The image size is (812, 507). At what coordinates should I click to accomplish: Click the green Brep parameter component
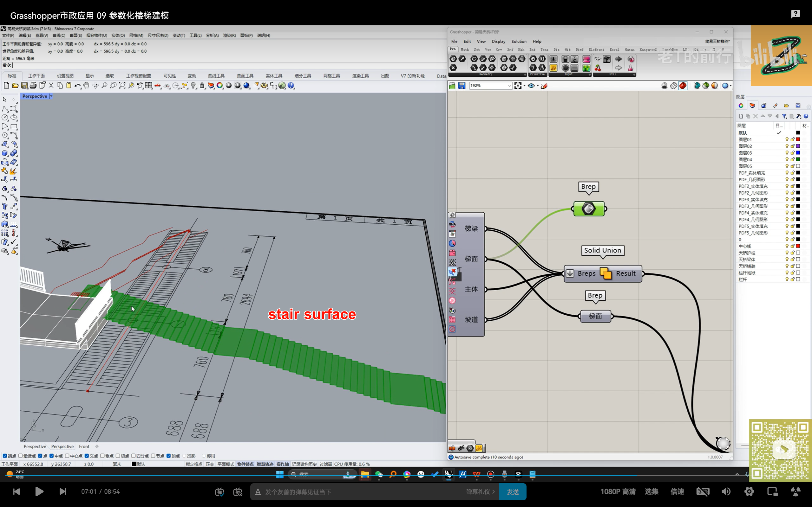click(589, 209)
